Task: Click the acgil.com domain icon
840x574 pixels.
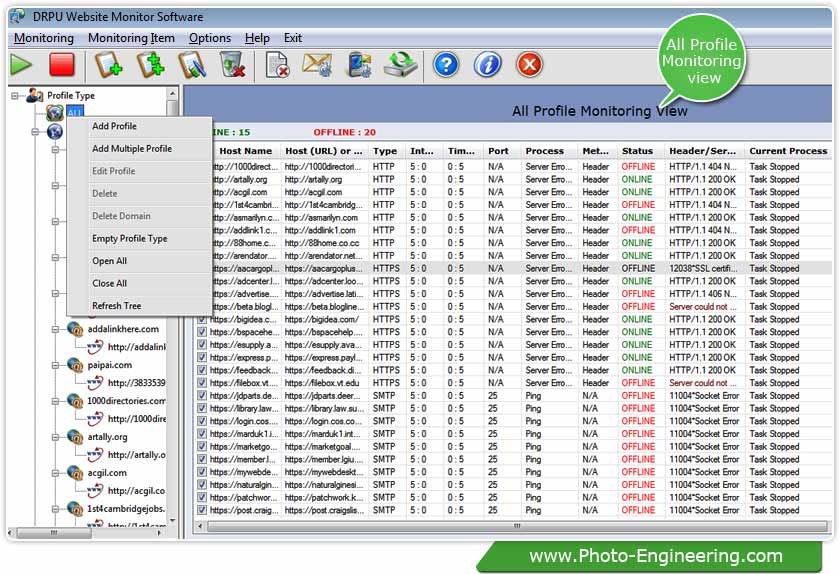Action: point(75,472)
